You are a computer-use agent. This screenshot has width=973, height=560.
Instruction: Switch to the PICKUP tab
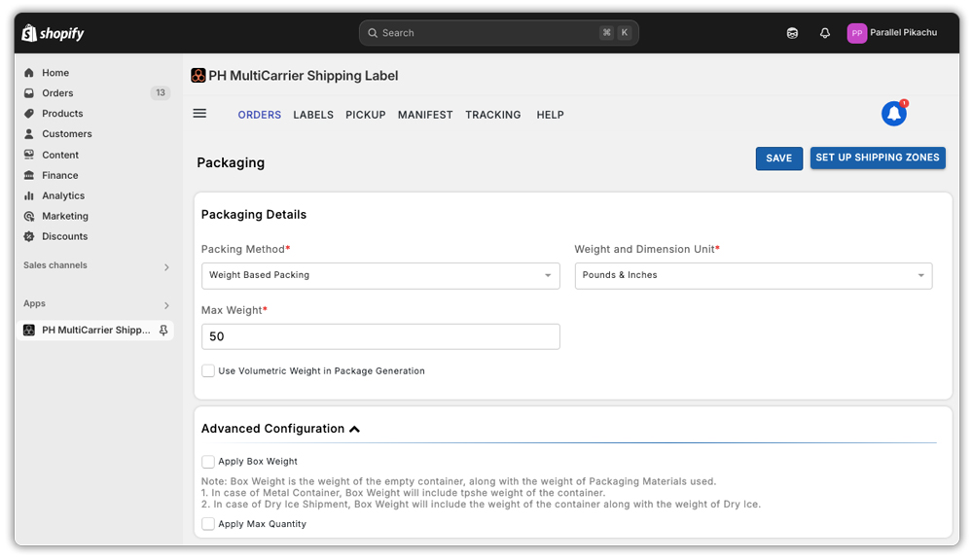pos(366,115)
